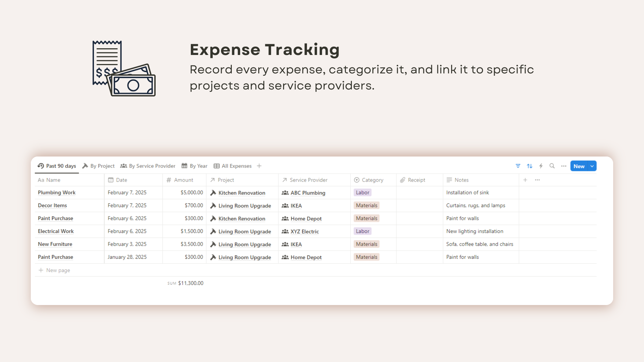Viewport: 644px width, 362px height.
Task: Click Materials tag on New Furniture row
Action: pyautogui.click(x=367, y=244)
